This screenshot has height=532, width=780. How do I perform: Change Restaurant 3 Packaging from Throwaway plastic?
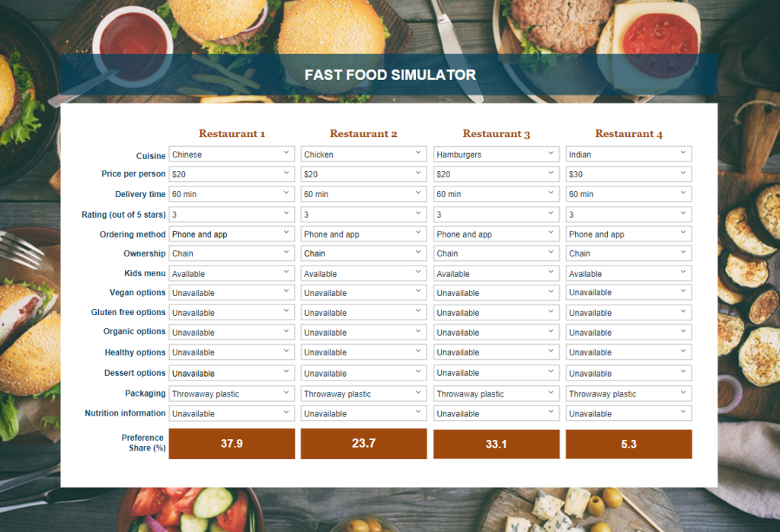(496, 393)
